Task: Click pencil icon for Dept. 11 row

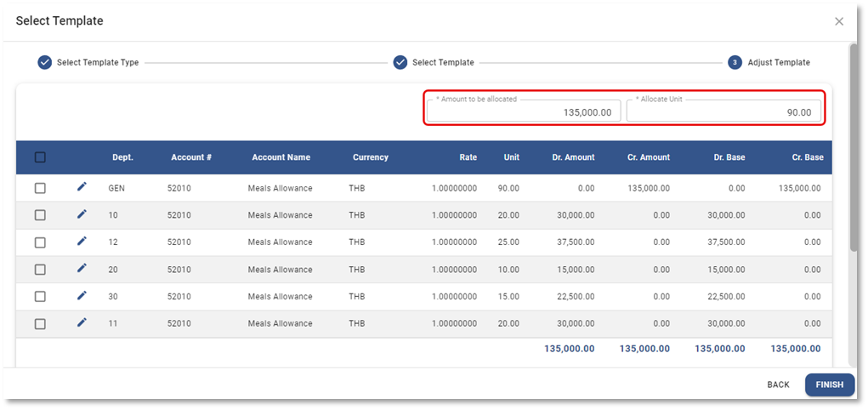Action: click(x=82, y=322)
